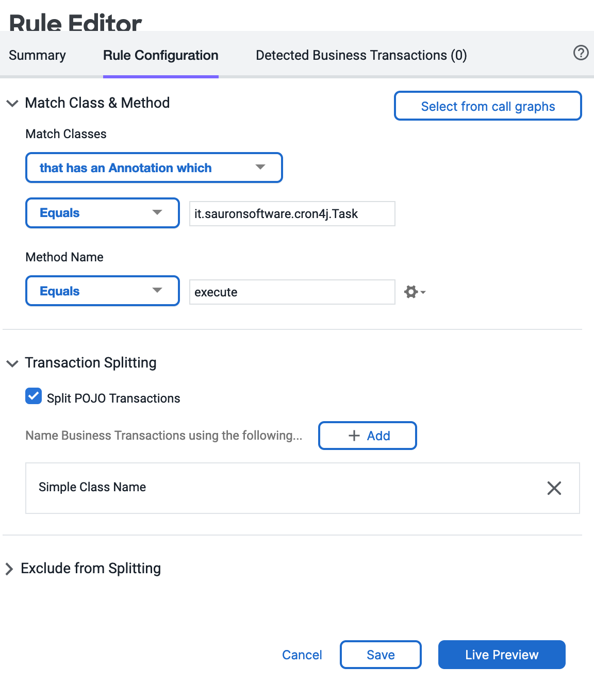This screenshot has width=594, height=700.
Task: Open the Equals dropdown for Match Classes
Action: (x=103, y=213)
